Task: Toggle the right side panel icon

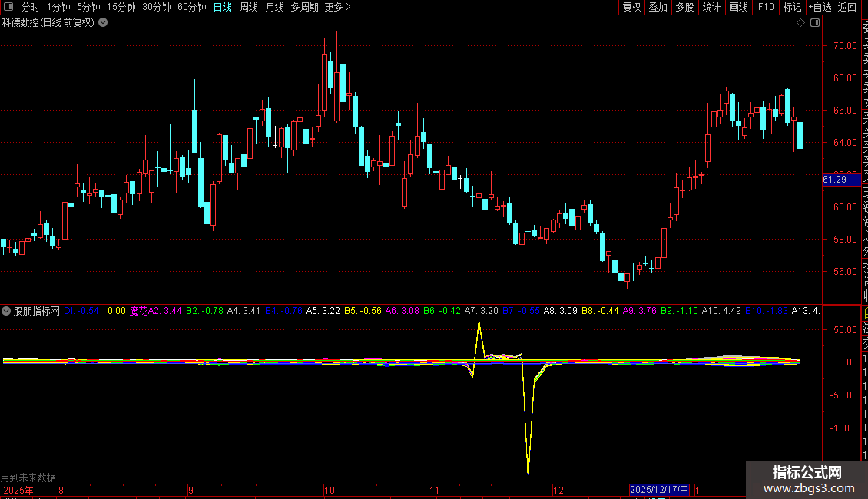Action: coord(815,23)
